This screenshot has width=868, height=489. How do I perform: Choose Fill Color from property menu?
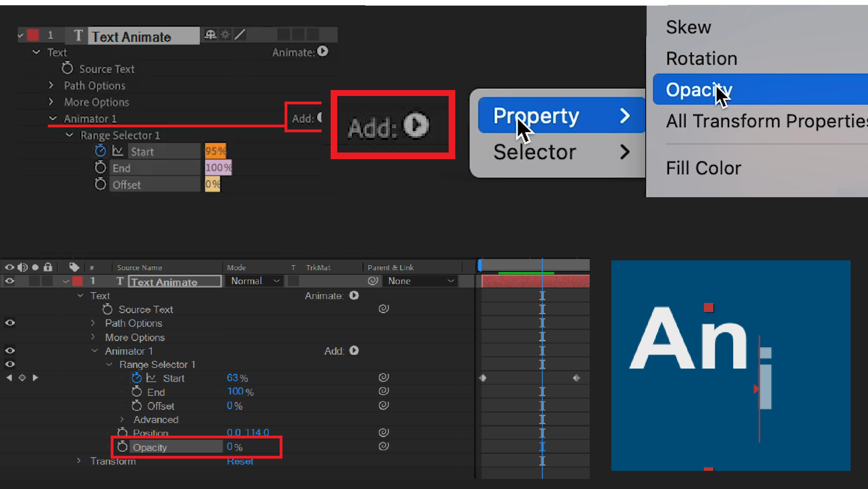(703, 168)
